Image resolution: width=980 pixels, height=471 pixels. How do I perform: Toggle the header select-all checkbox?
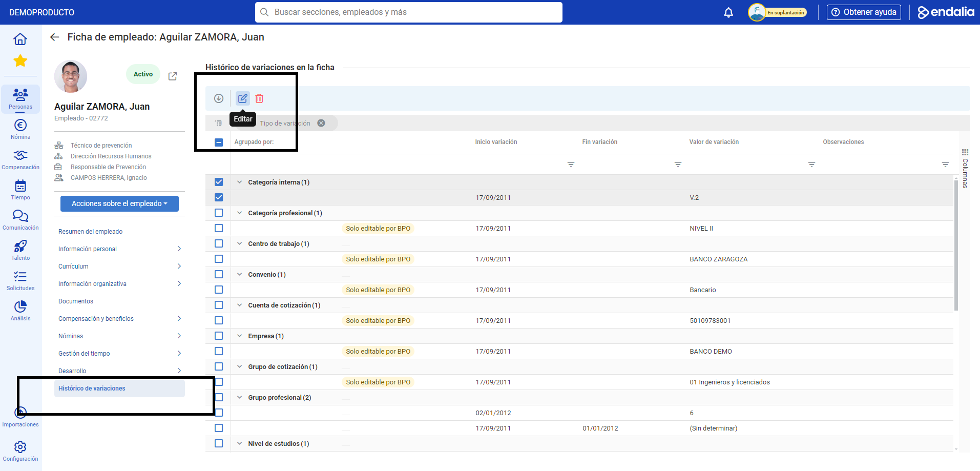pos(219,142)
